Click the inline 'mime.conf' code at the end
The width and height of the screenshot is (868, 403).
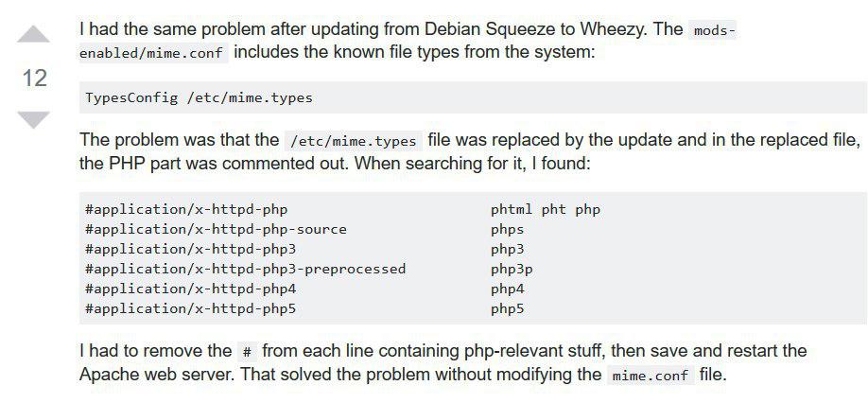click(x=650, y=376)
